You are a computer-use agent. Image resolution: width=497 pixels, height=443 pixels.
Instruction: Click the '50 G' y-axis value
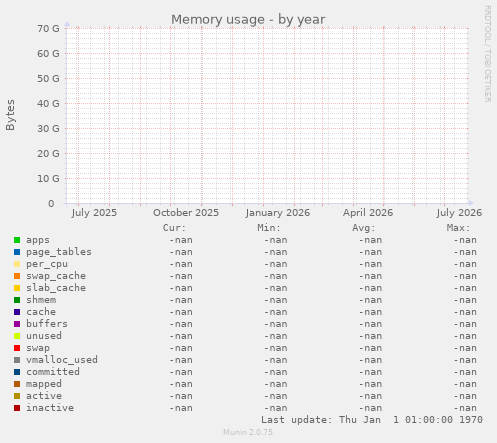(48, 79)
